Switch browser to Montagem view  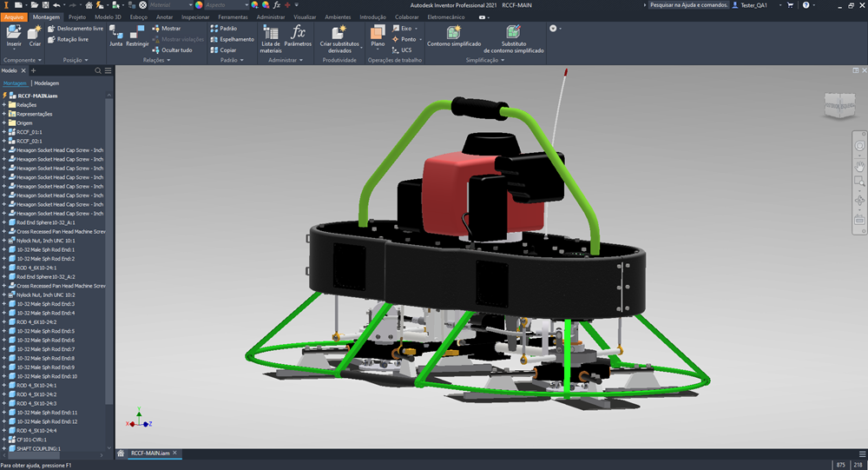click(15, 83)
